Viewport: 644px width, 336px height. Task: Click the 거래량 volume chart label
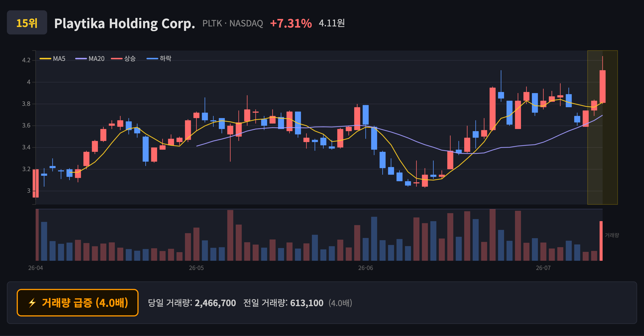coord(612,235)
